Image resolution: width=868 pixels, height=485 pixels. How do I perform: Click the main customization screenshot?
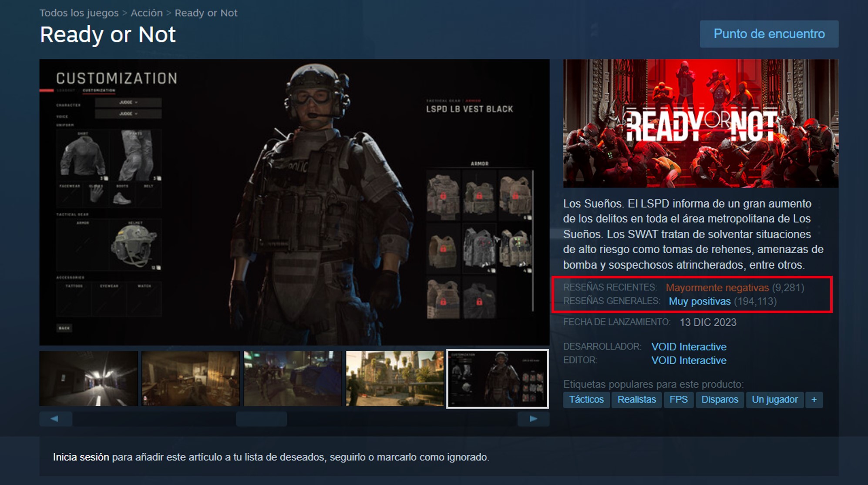coord(294,202)
